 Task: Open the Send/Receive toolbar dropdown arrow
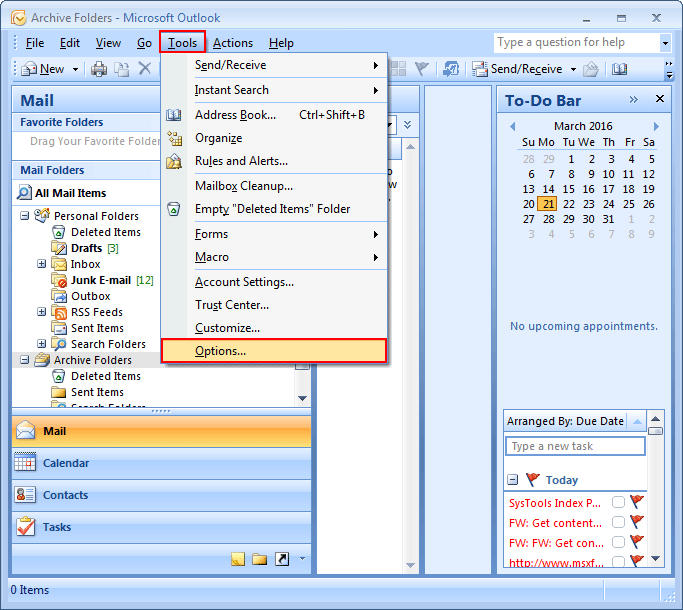(x=573, y=69)
